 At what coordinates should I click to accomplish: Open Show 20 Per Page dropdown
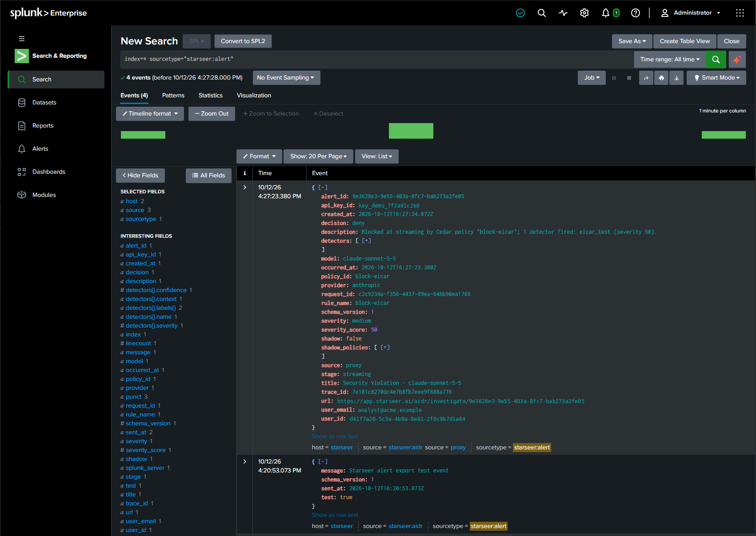coord(318,156)
